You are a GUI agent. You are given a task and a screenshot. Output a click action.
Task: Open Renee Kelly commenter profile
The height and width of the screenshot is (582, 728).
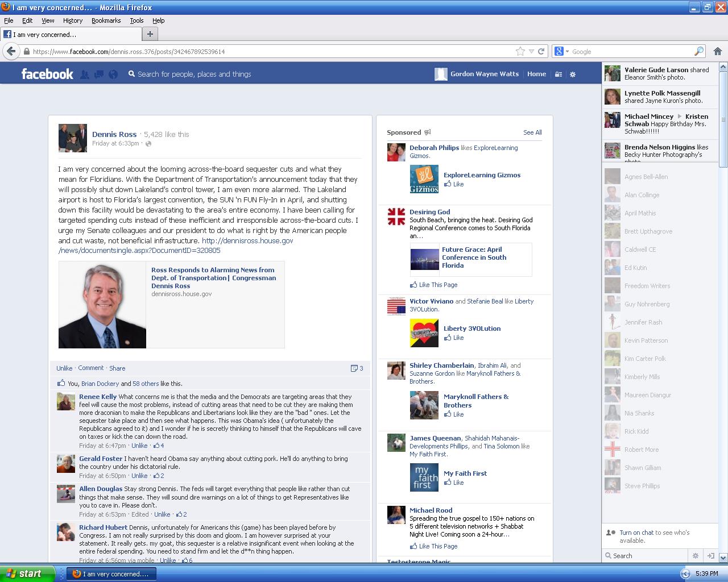pyautogui.click(x=98, y=397)
